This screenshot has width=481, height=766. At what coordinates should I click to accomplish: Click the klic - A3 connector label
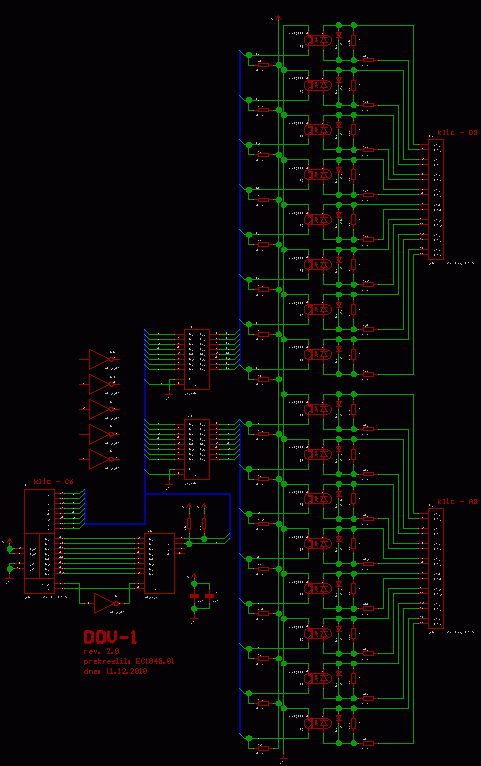(x=457, y=502)
